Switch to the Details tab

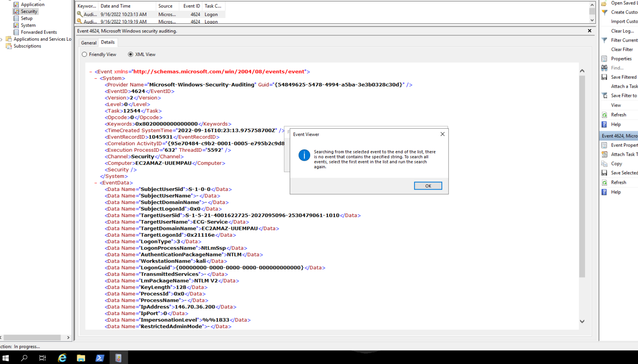108,42
